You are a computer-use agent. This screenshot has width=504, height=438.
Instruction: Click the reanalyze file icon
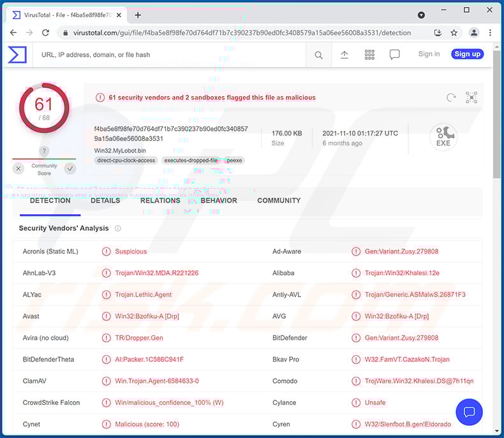coord(451,98)
